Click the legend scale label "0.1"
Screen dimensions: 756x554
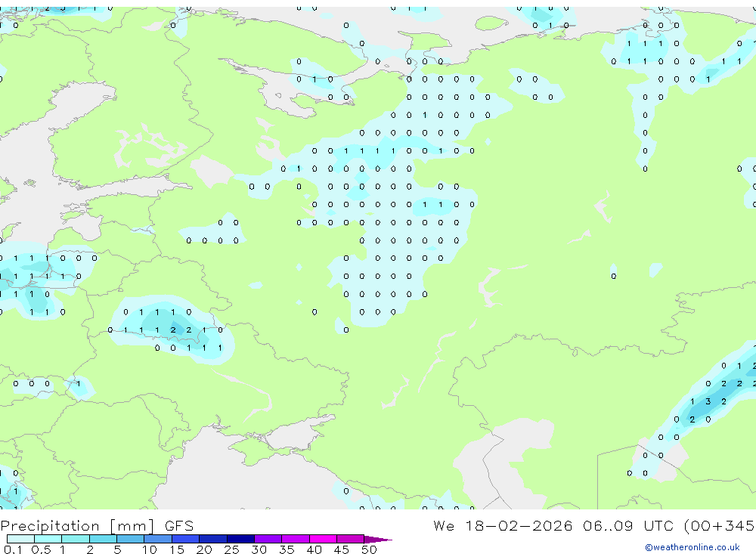13,549
